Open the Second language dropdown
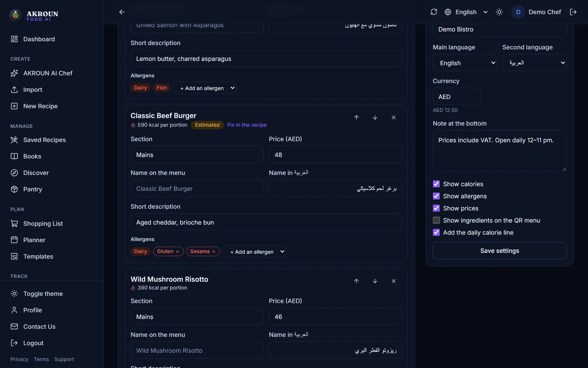 point(534,63)
